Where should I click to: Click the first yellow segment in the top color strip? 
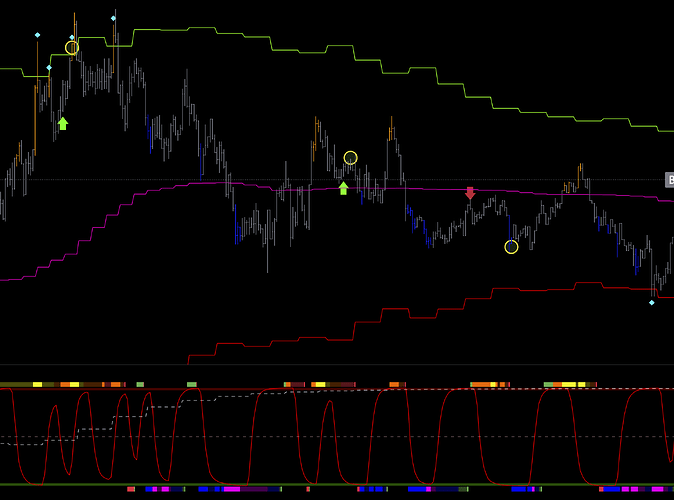tap(37, 384)
